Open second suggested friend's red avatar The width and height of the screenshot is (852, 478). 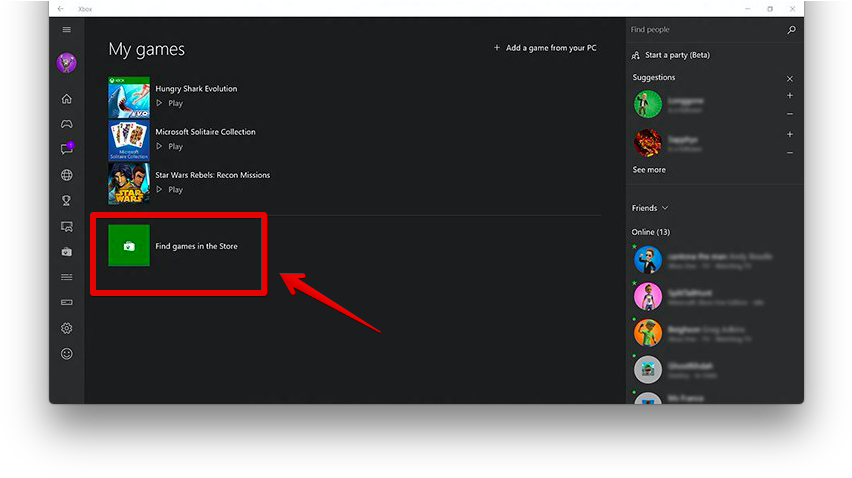tap(648, 143)
